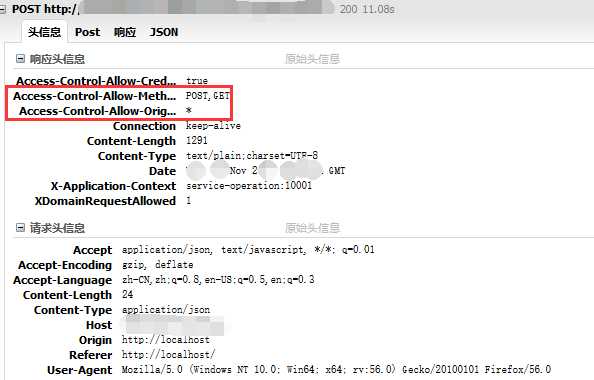Select the POST, GET header value

[208, 96]
